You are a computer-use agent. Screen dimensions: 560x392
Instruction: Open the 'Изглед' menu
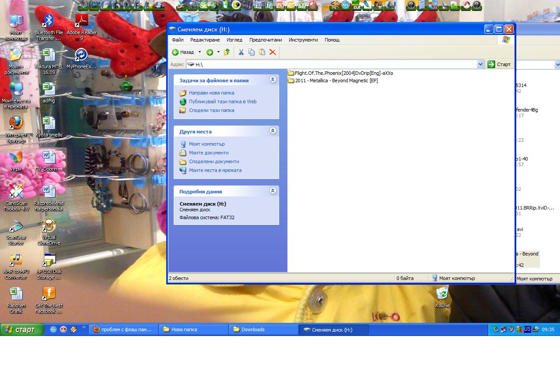[x=234, y=40]
